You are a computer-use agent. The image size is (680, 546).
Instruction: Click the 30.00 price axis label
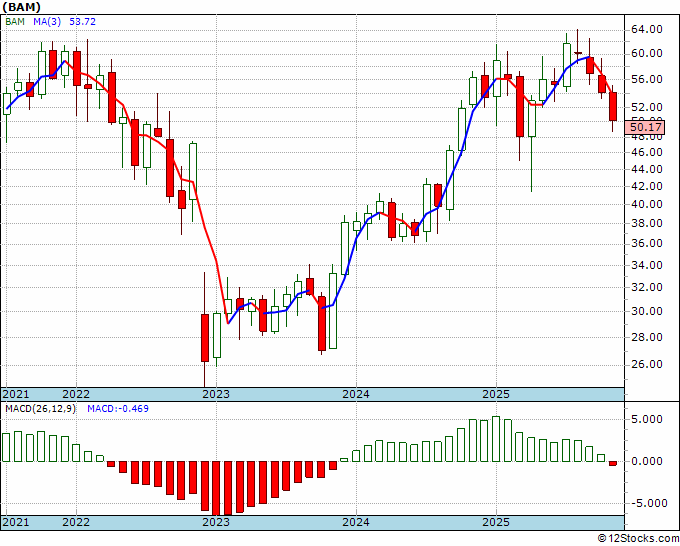tap(647, 311)
